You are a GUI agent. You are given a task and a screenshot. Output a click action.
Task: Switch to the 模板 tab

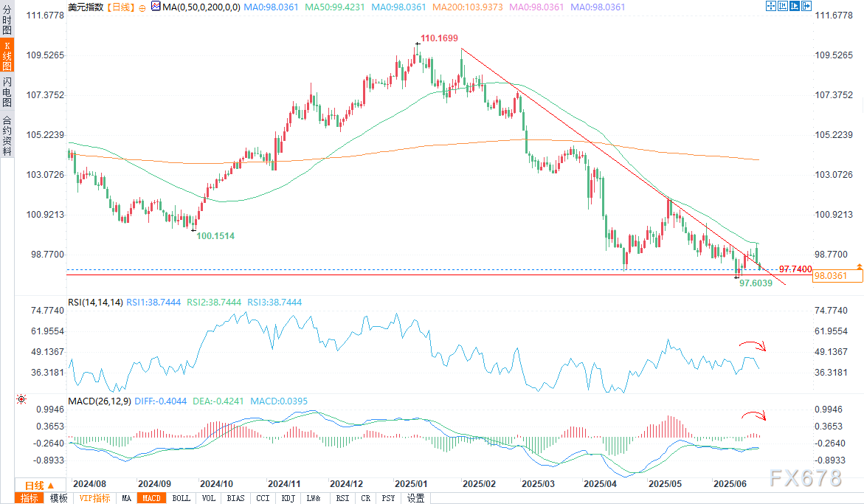(x=58, y=498)
